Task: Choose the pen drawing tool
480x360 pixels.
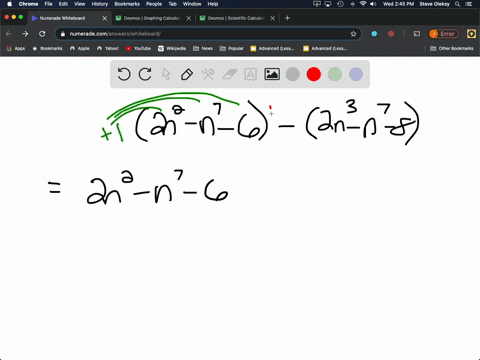Action: coord(187,74)
